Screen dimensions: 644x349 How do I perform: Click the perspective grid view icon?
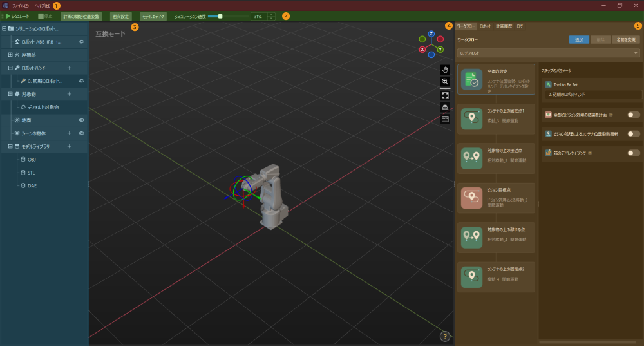tap(445, 107)
